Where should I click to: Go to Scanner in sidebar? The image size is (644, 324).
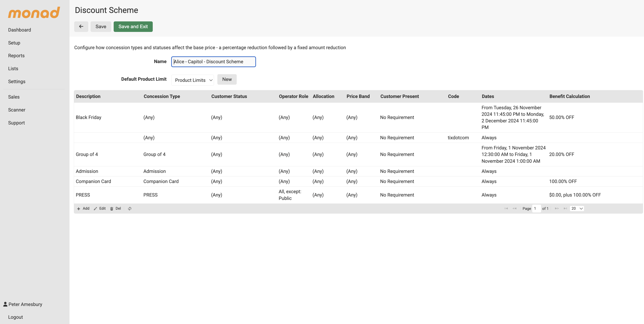point(17,110)
